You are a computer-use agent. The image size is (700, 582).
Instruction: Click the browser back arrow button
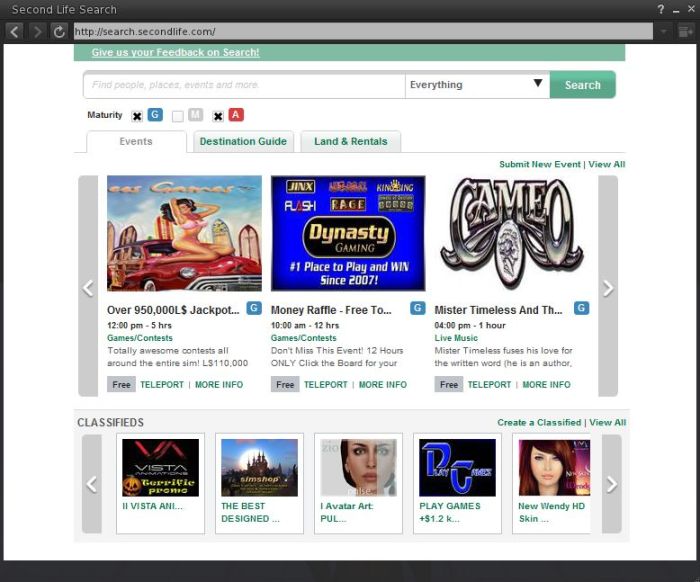[14, 31]
